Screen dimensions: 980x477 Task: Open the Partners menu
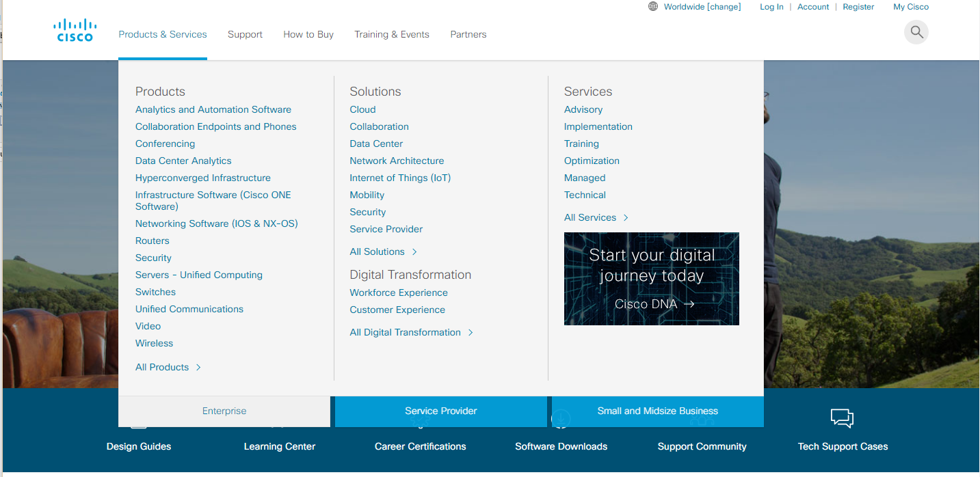click(468, 35)
